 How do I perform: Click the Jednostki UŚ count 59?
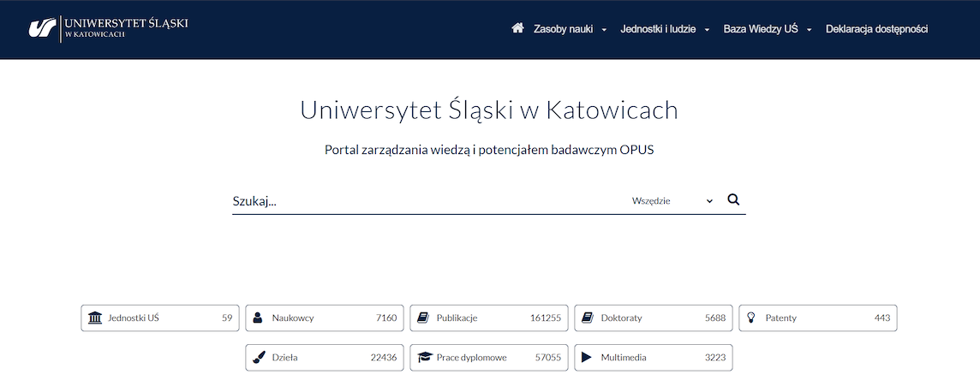tap(227, 318)
